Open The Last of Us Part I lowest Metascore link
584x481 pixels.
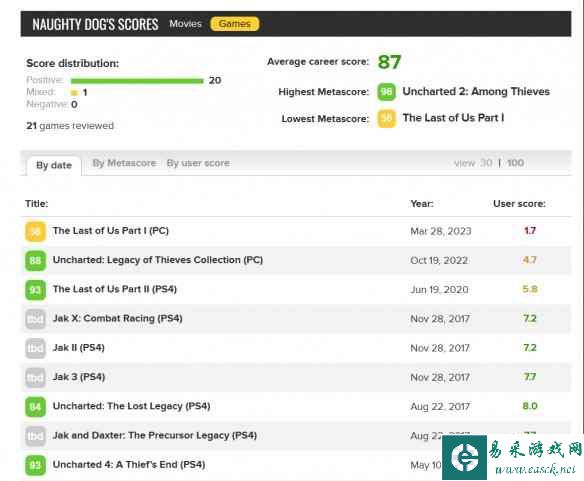453,118
